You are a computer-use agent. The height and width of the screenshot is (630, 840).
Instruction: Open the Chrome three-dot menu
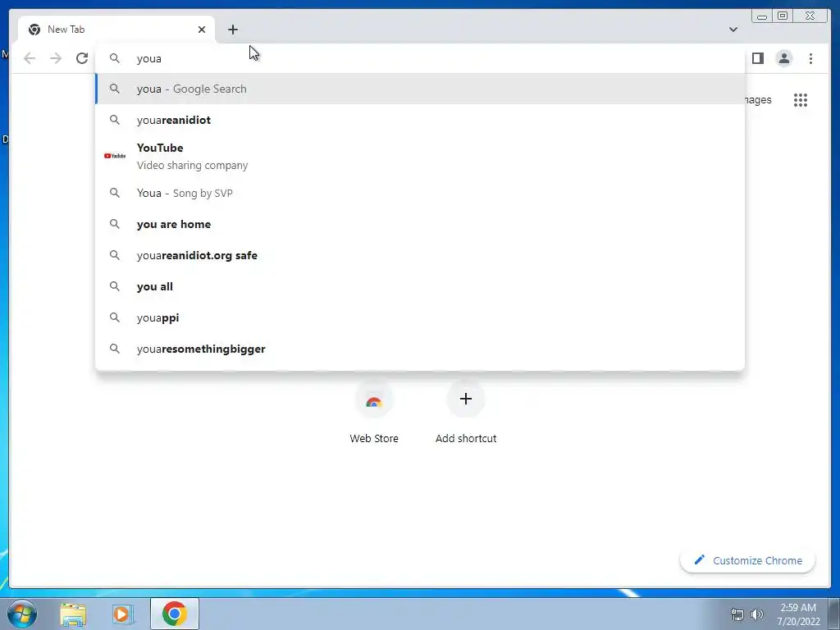(x=810, y=58)
